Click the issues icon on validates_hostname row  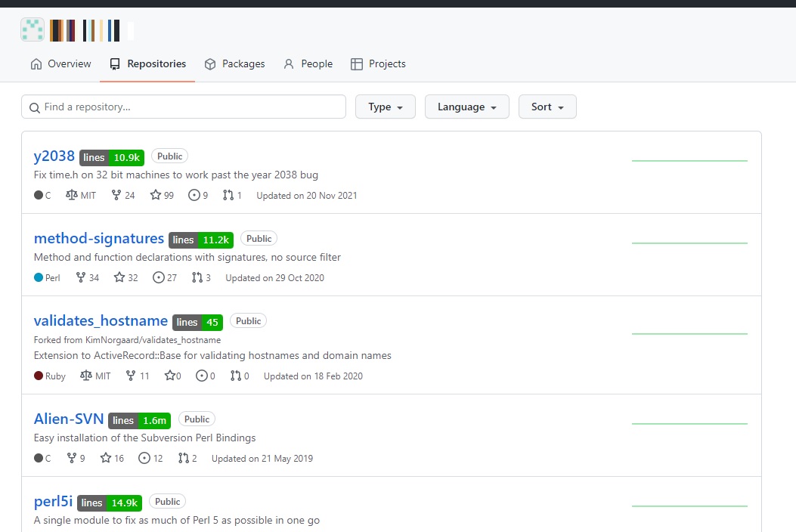pyautogui.click(x=202, y=376)
